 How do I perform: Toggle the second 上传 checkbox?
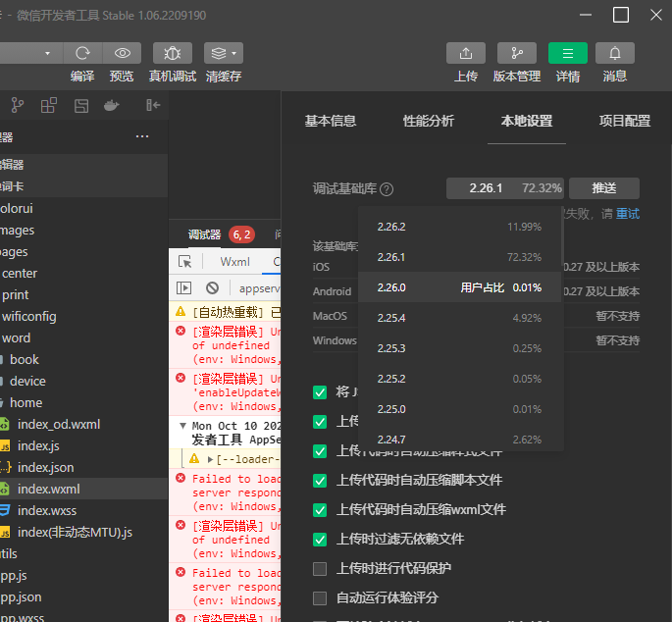(x=320, y=422)
